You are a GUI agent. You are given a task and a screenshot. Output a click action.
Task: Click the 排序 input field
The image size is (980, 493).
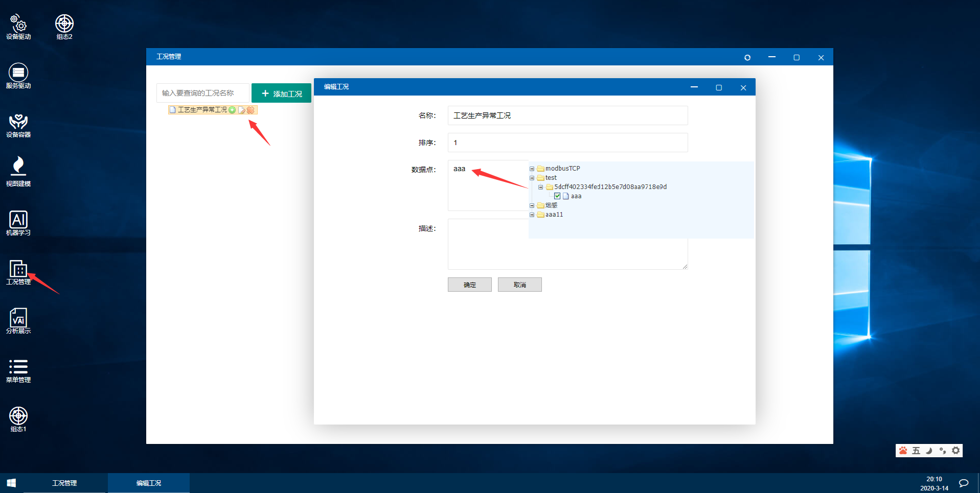[567, 143]
